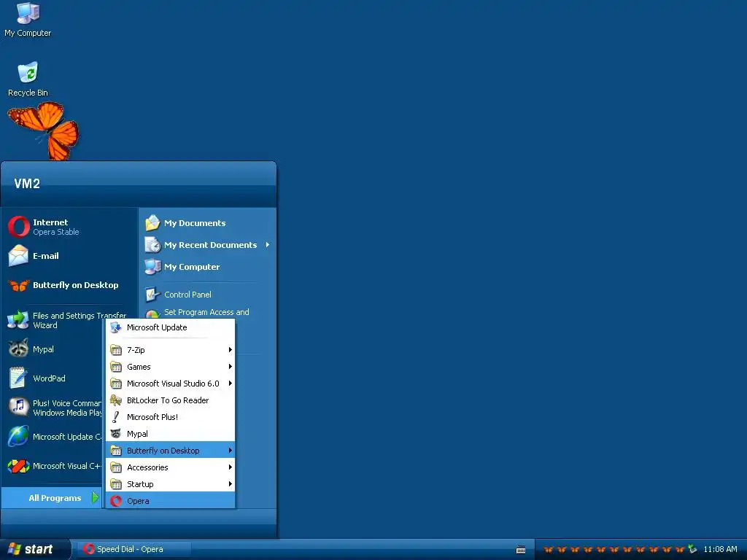Open Mypal raccoon icon in recent programs list
This screenshot has width=747, height=560.
[18, 349]
